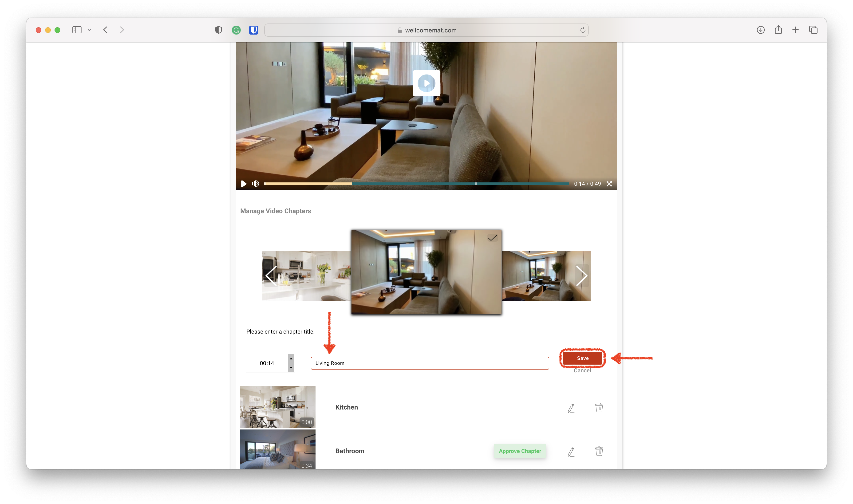Click the play button in video controls
Screen dimensions: 853x504
point(244,184)
